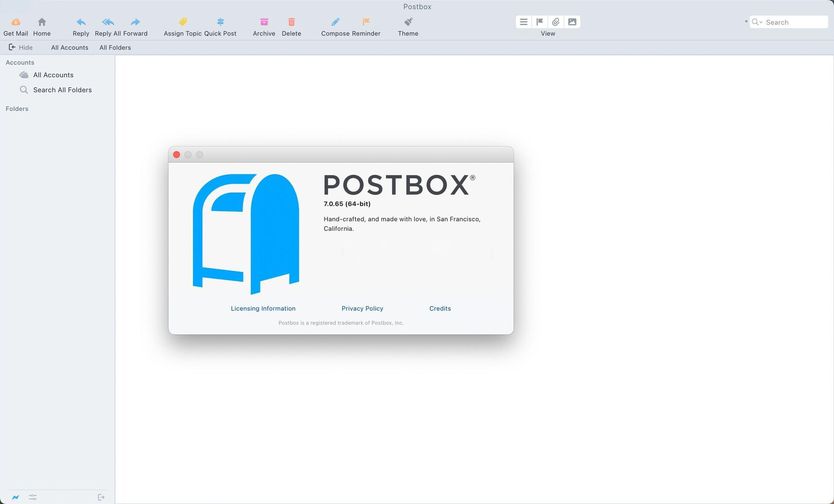Select the Reply icon
This screenshot has height=504, width=834.
pyautogui.click(x=81, y=22)
